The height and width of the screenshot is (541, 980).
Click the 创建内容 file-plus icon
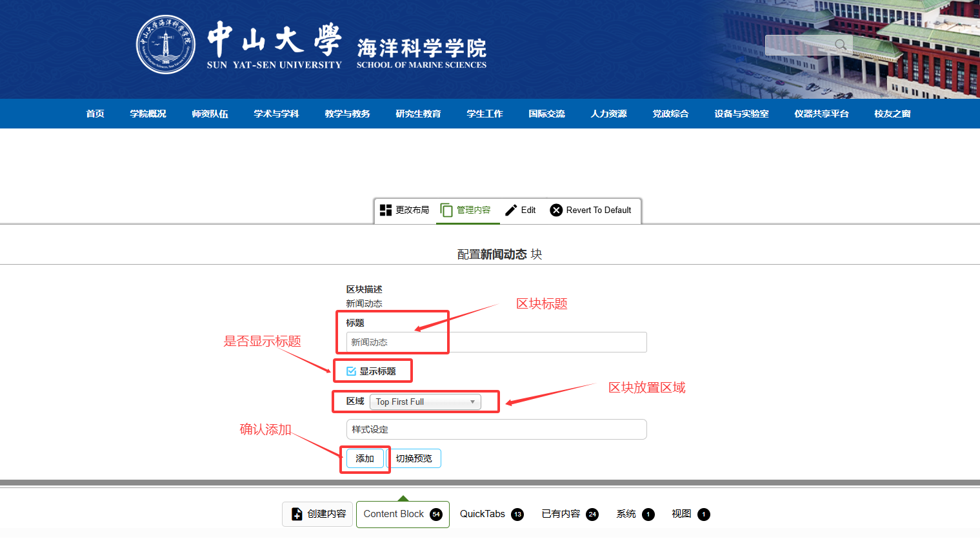[297, 514]
